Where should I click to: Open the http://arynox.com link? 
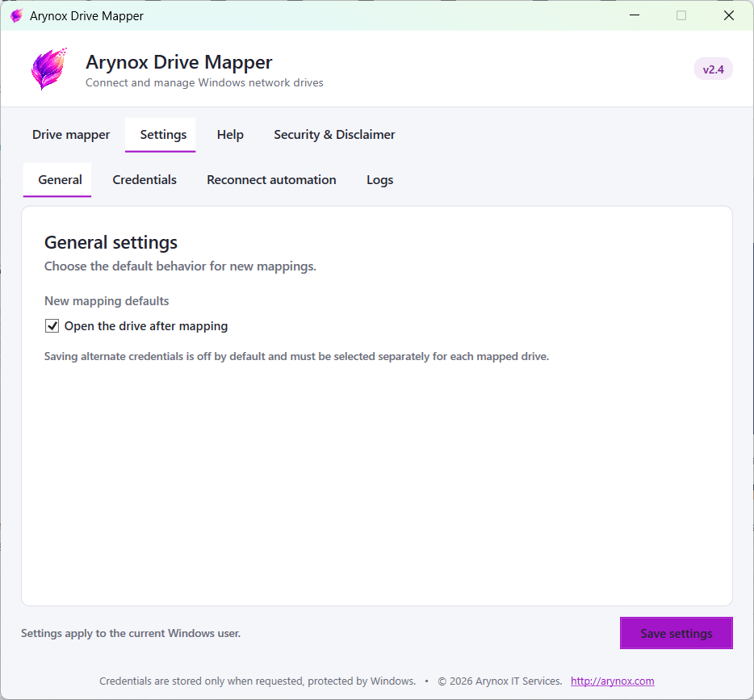pyautogui.click(x=612, y=681)
